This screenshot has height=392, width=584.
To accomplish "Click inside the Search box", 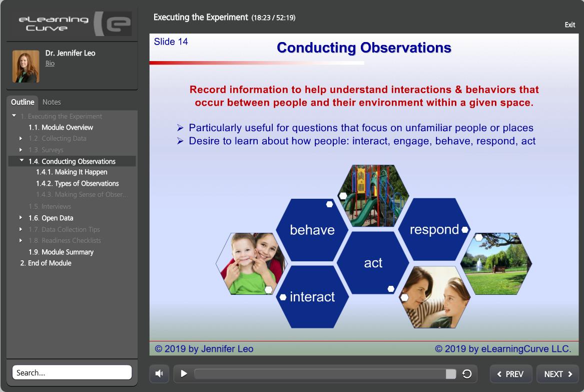I will tap(72, 372).
